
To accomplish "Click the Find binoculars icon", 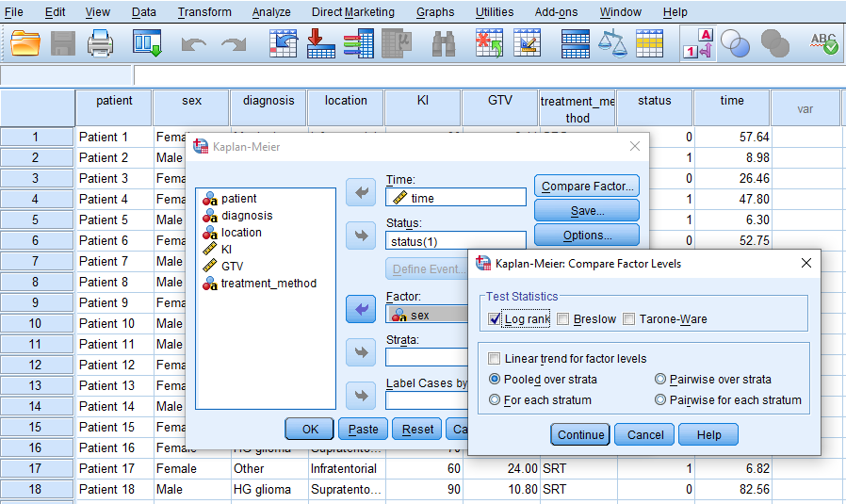I will coord(444,43).
